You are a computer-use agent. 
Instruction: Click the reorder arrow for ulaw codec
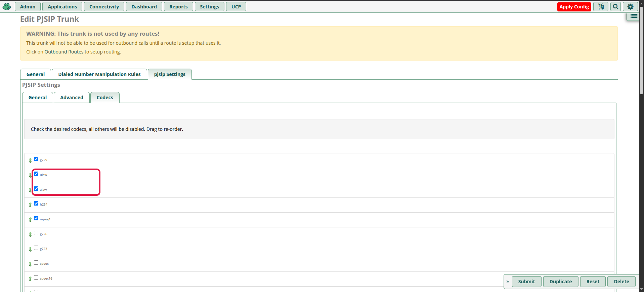click(30, 175)
